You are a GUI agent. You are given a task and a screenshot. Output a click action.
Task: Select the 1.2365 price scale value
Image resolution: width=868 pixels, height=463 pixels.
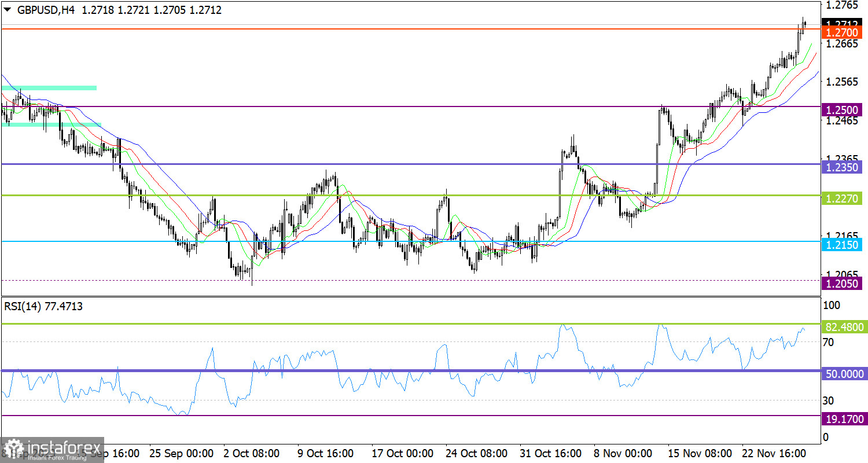tap(842, 159)
